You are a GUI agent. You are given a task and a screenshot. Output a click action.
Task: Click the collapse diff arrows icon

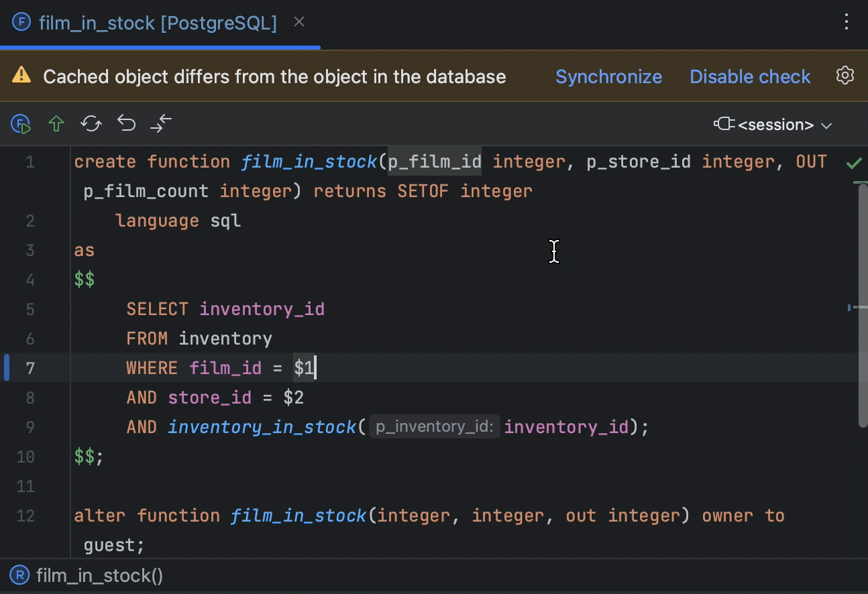click(161, 124)
